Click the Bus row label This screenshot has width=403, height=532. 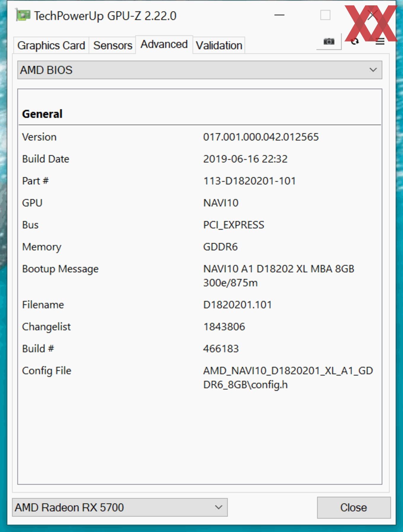(x=30, y=225)
